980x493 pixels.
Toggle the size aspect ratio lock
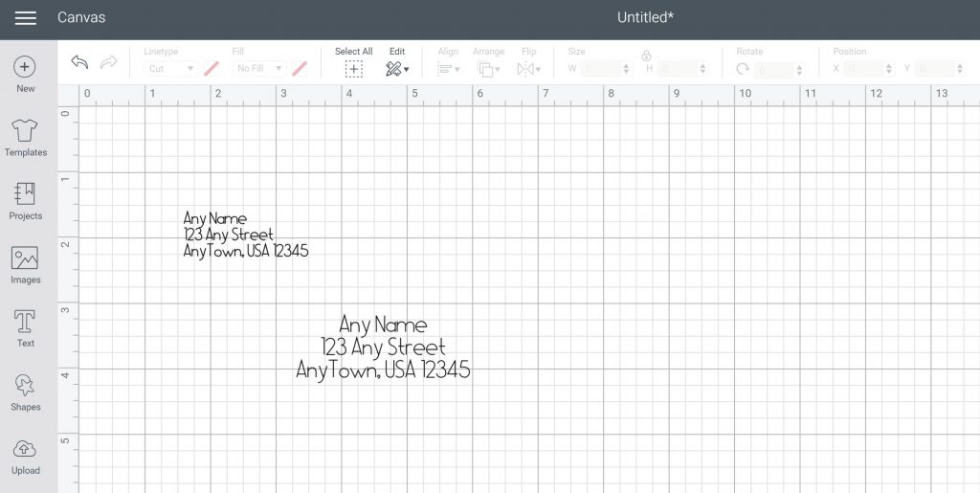tap(647, 56)
